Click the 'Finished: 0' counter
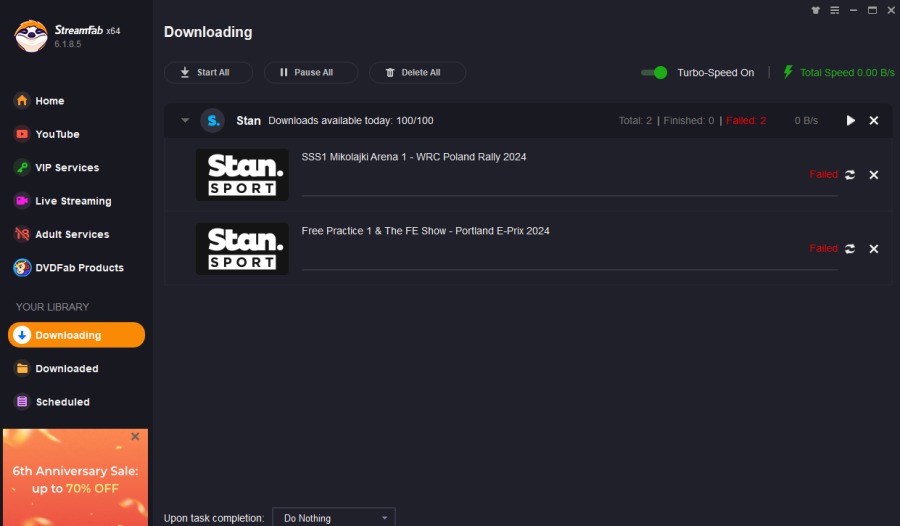The height and width of the screenshot is (526, 900). tap(689, 121)
